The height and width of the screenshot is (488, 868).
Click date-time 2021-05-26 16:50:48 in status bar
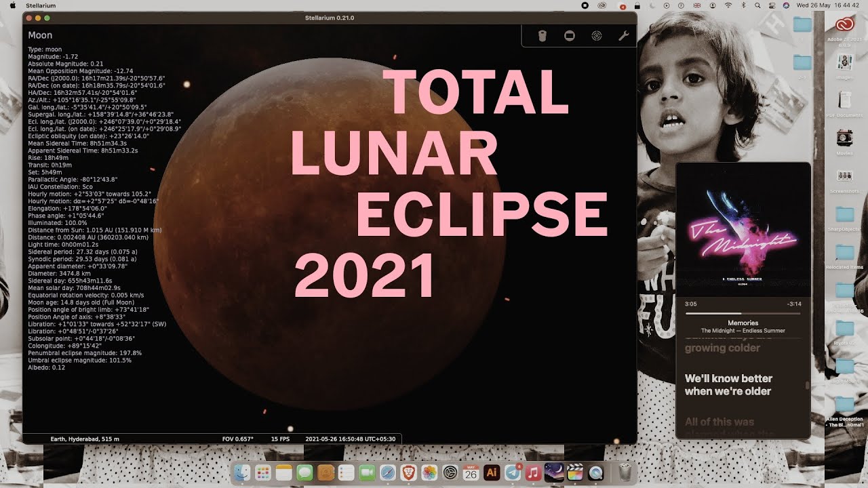pos(352,439)
